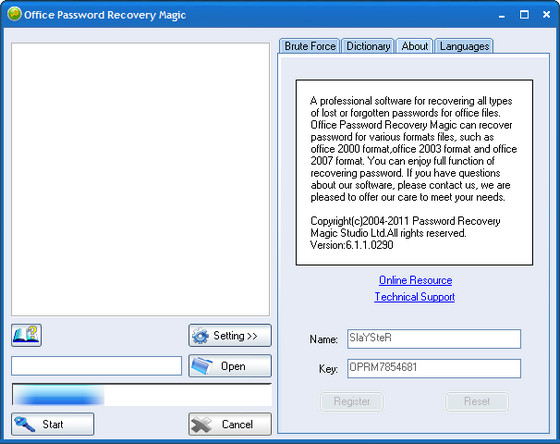Maximize the application window
The height and width of the screenshot is (444, 560).
point(524,15)
